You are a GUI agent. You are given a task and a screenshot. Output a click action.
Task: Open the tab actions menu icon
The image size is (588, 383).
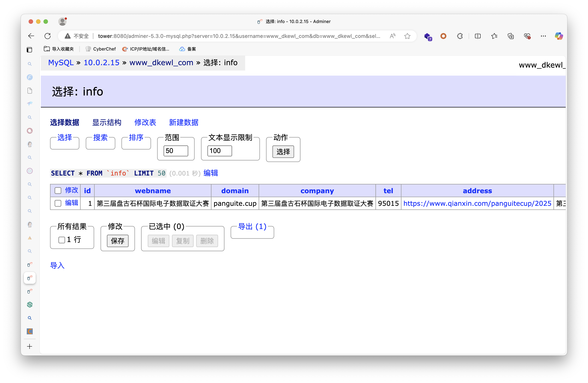click(x=29, y=50)
